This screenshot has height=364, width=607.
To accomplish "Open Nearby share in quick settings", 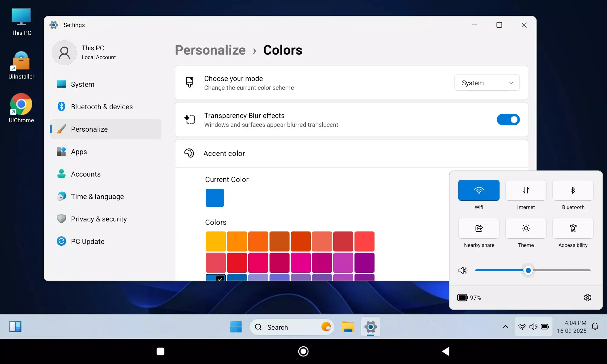I will tap(478, 228).
